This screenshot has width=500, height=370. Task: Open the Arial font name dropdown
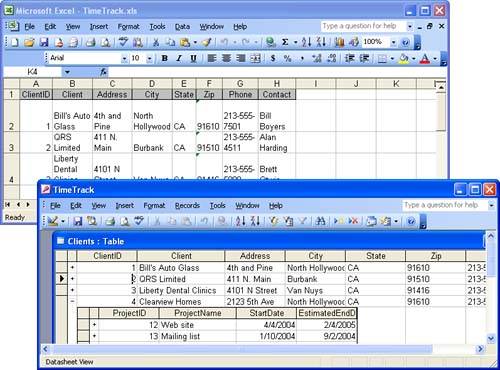(124, 59)
